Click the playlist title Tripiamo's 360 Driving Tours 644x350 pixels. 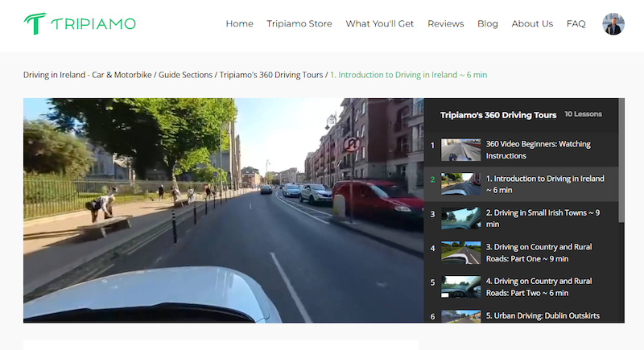pos(498,115)
